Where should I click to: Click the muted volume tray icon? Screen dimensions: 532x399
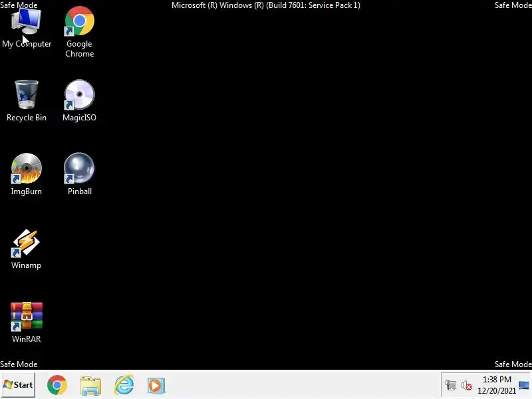(x=467, y=386)
